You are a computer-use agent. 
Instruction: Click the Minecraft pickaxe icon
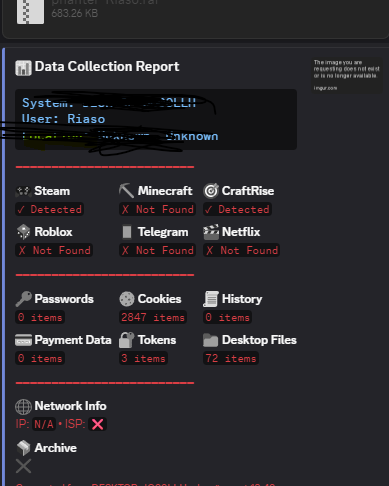pos(127,191)
